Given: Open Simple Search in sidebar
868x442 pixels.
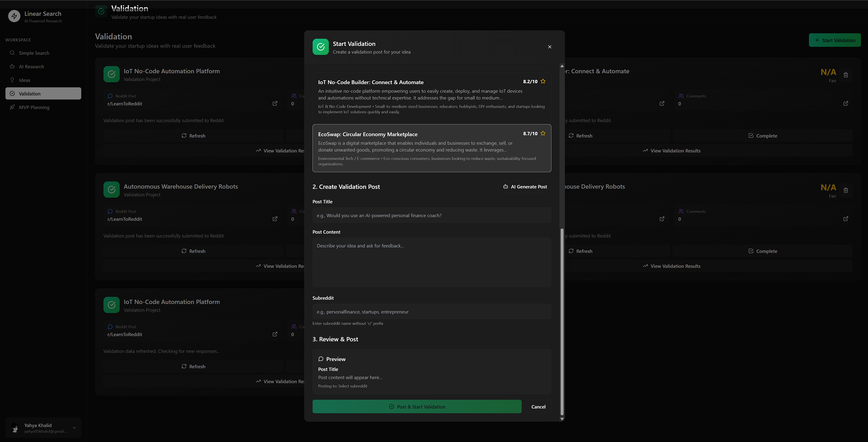Looking at the screenshot, I should coord(34,53).
